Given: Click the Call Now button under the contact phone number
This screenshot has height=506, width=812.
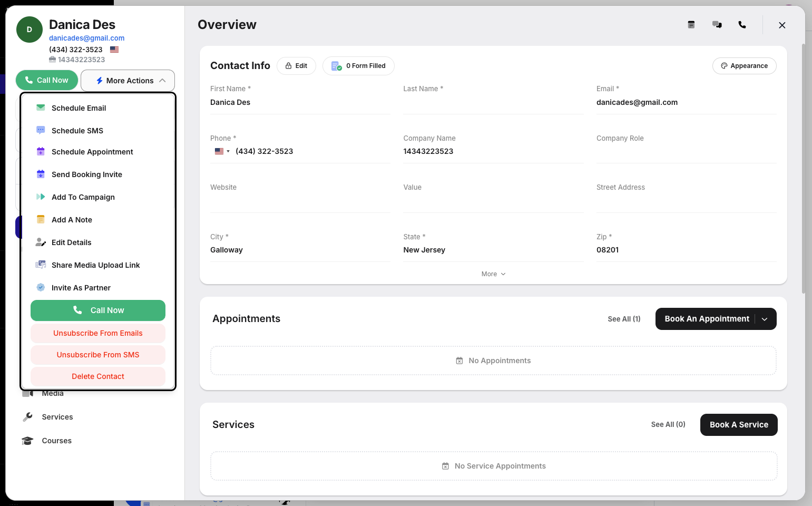Looking at the screenshot, I should (x=47, y=80).
